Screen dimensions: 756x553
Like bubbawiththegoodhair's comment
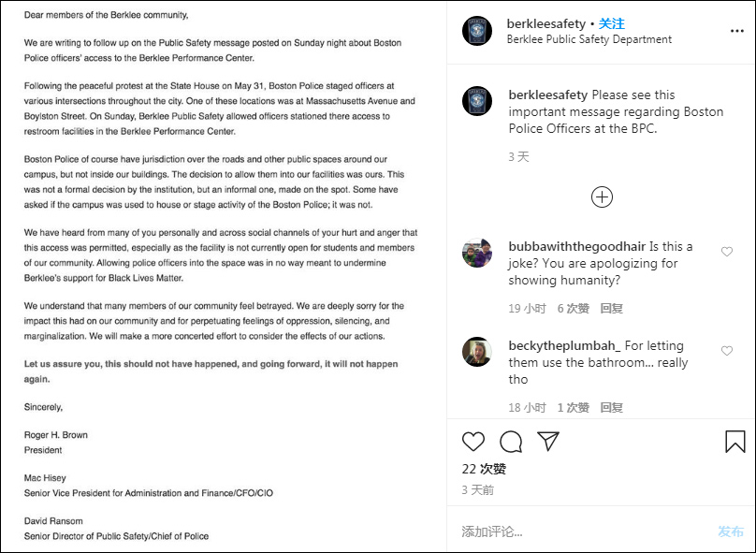[727, 252]
